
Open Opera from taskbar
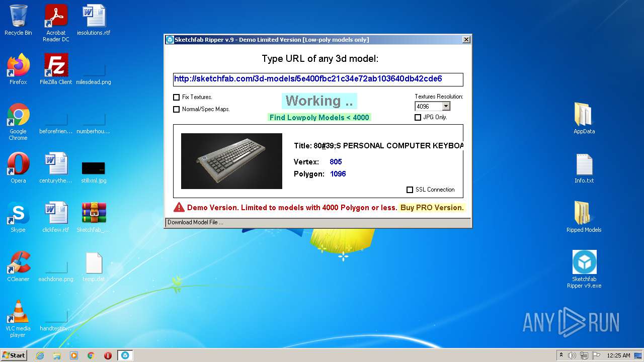[108, 355]
